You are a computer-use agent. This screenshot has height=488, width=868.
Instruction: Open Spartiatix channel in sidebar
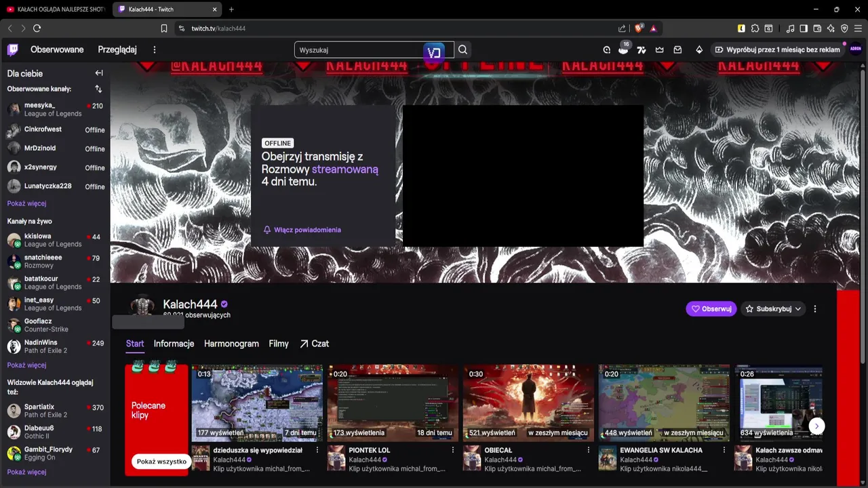coord(55,411)
